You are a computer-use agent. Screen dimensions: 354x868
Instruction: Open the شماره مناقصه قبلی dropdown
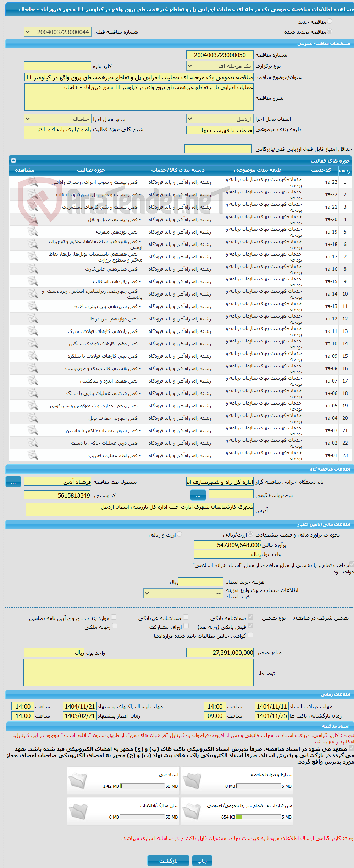[x=57, y=32]
